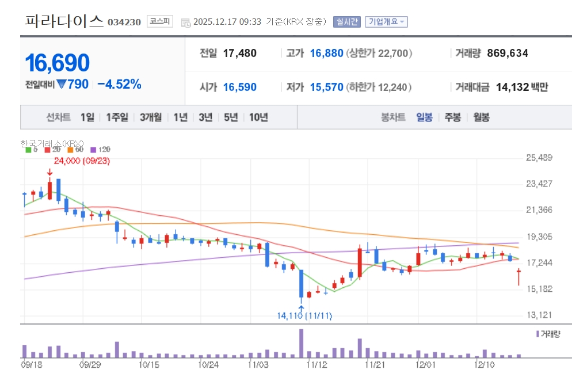
Task: Click the 저가 value 15,570
Action: tap(326, 87)
